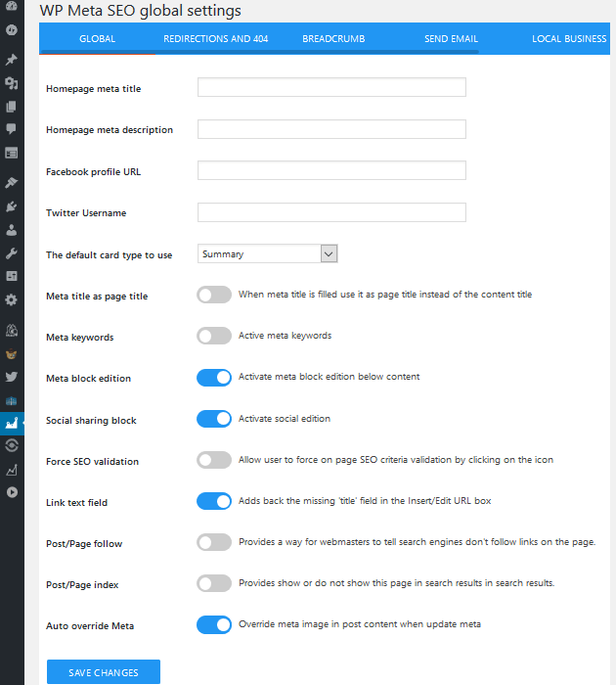The height and width of the screenshot is (685, 616).
Task: Click the outlined line chart icon
Action: pyautogui.click(x=12, y=470)
